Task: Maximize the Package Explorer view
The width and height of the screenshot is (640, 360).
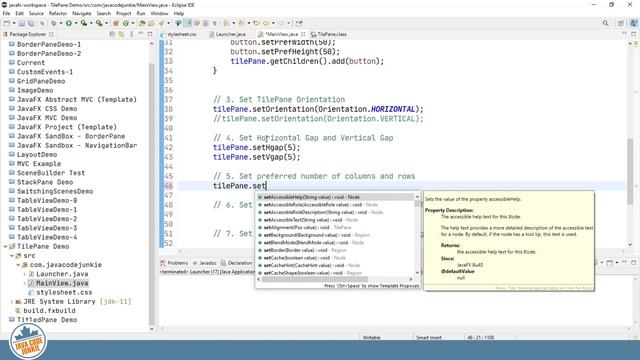Action: [150, 34]
